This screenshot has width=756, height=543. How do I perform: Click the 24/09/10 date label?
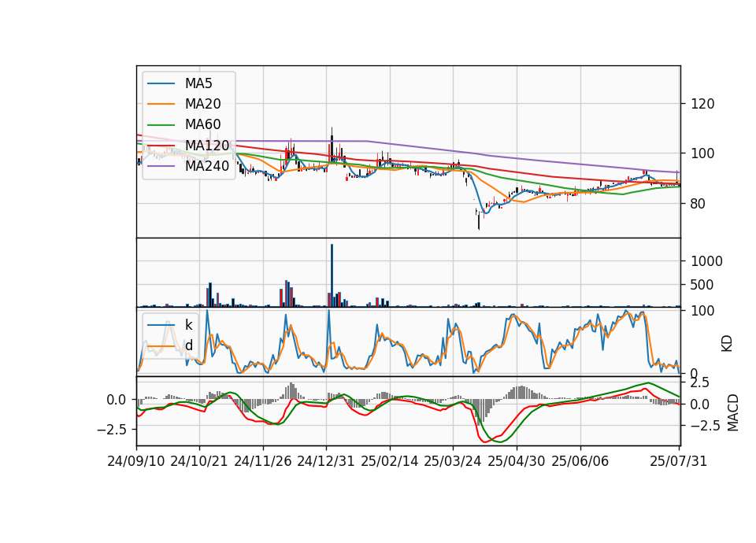point(136,461)
